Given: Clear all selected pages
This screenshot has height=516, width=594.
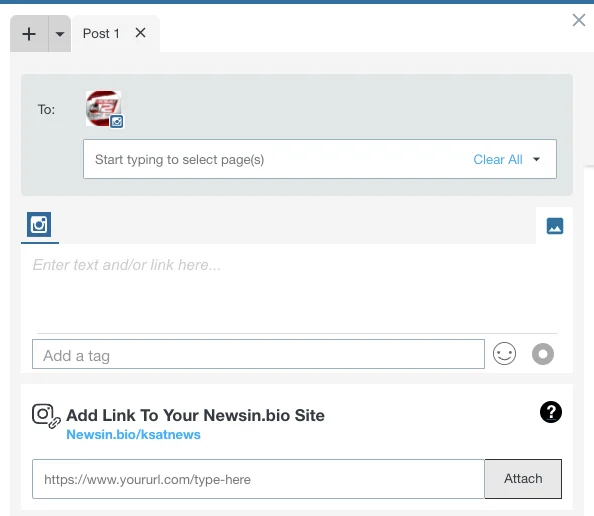Looking at the screenshot, I should point(498,159).
